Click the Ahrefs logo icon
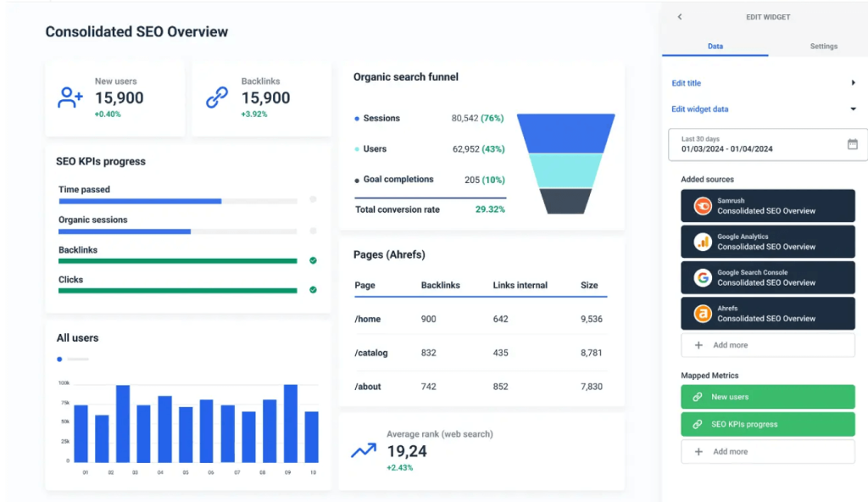The height and width of the screenshot is (502, 868). click(x=703, y=314)
